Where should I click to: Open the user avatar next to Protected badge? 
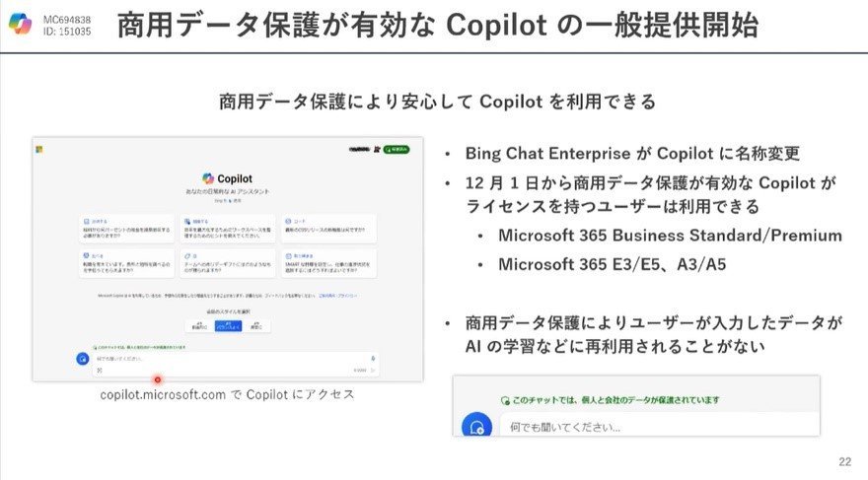[x=377, y=149]
